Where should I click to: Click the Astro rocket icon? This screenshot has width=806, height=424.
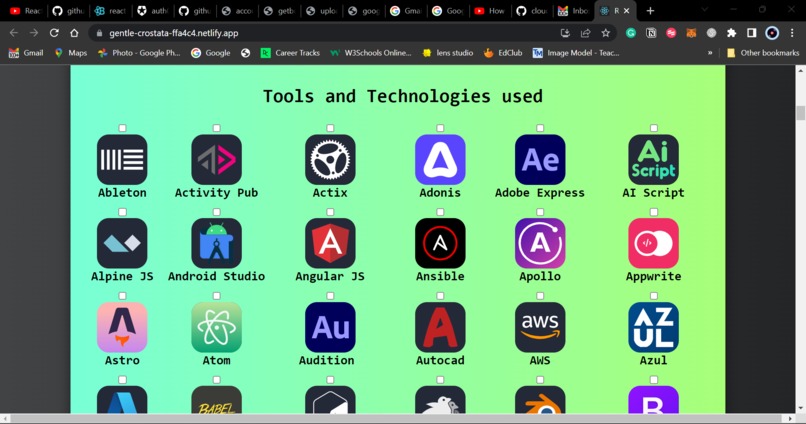pos(122,327)
